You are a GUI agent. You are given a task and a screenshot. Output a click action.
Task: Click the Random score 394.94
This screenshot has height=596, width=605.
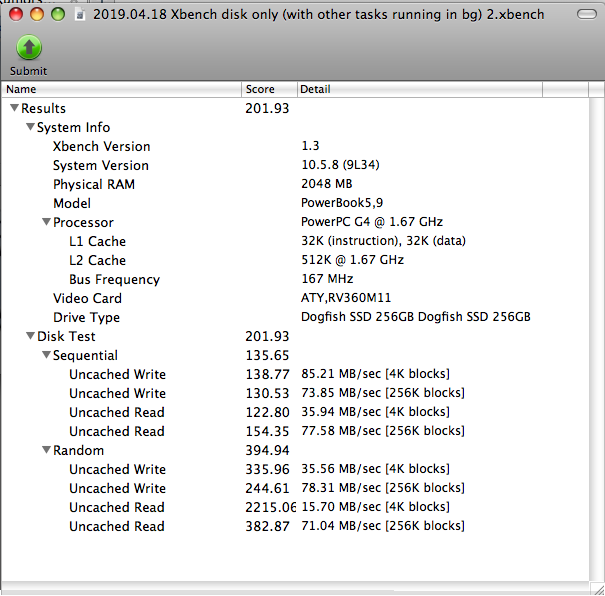coord(267,450)
